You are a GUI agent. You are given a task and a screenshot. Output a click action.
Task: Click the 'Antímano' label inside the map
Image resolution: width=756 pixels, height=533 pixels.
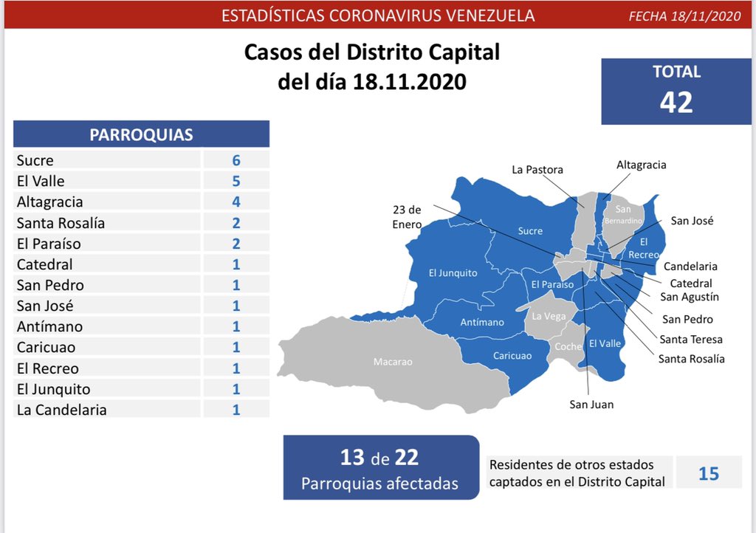click(482, 322)
